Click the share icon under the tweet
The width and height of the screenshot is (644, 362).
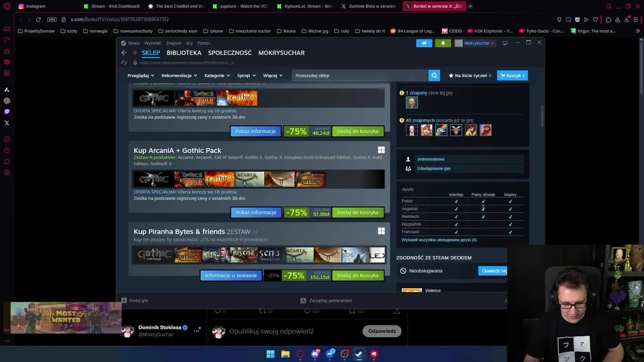(x=396, y=311)
